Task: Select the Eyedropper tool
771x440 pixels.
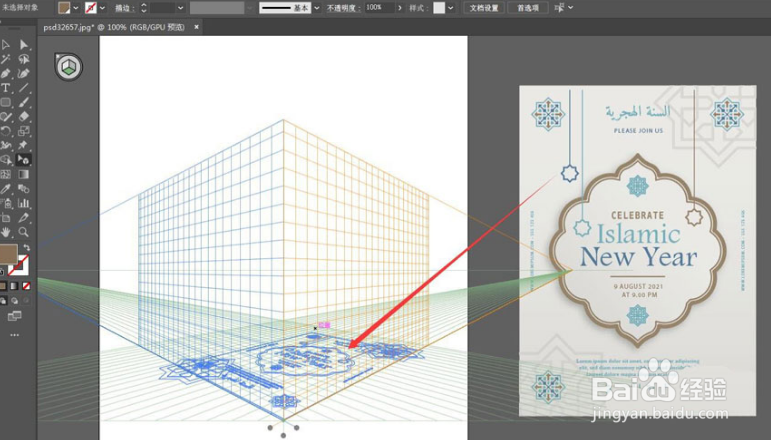Action: [x=6, y=189]
